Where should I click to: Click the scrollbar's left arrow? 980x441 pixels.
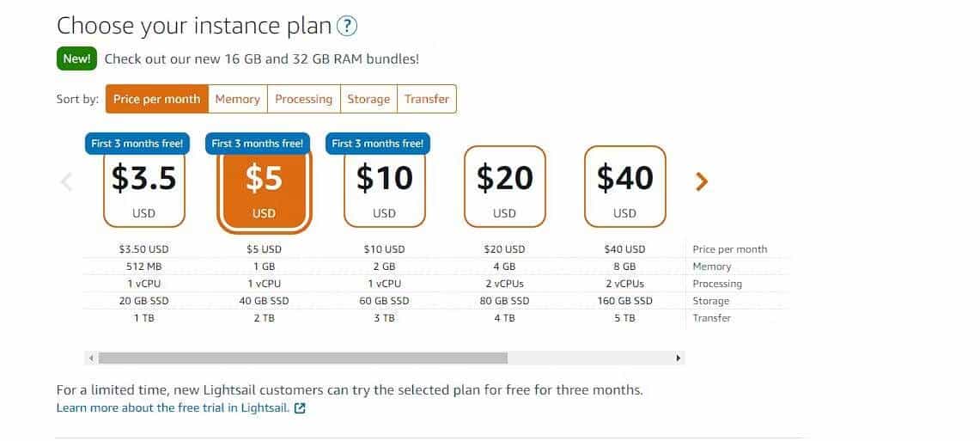(x=91, y=358)
